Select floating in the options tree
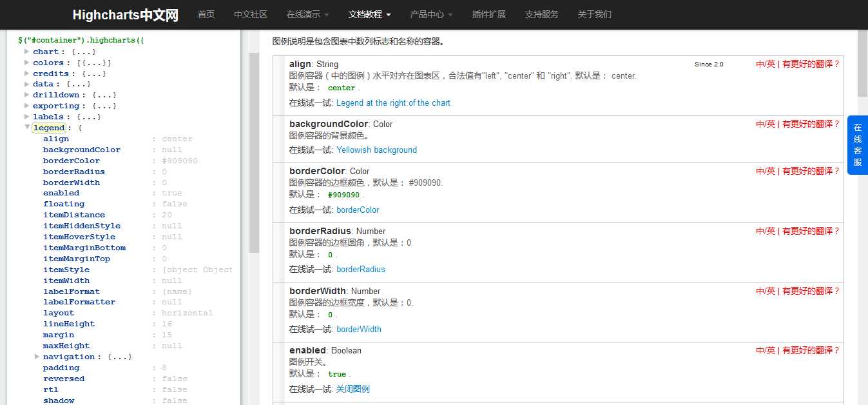 pos(64,204)
